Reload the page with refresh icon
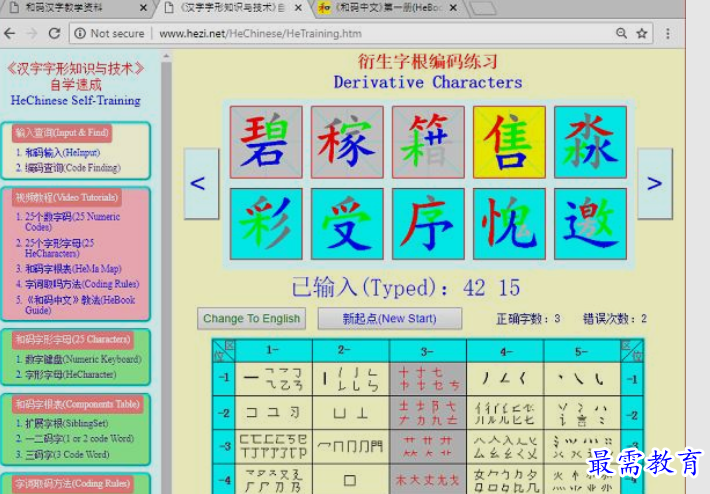This screenshot has height=494, width=710. pos(54,33)
